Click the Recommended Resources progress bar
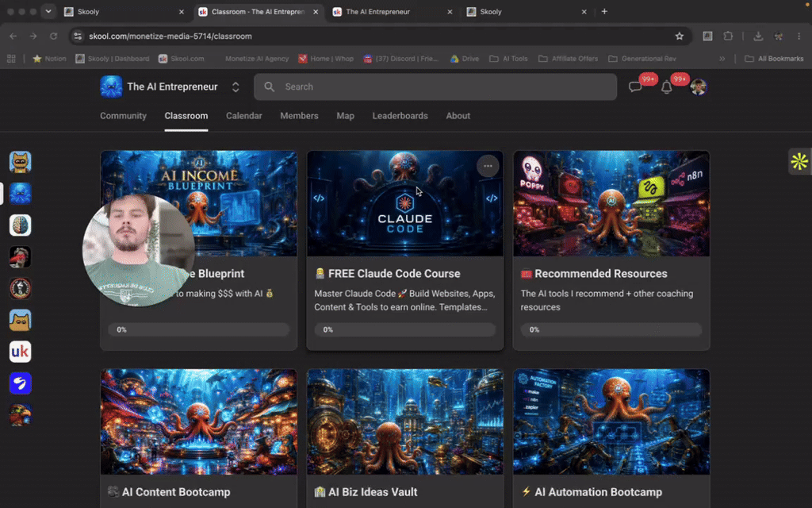 [x=611, y=329]
